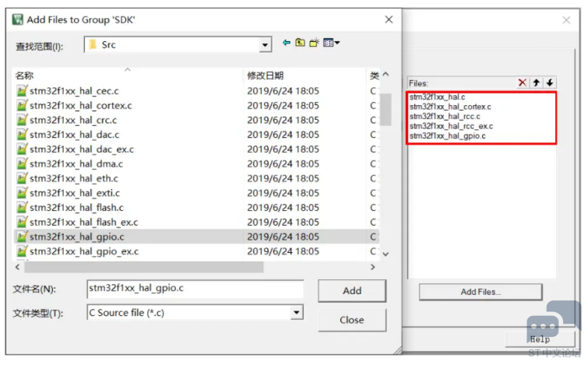
Task: Create a new folder
Action: [x=315, y=43]
